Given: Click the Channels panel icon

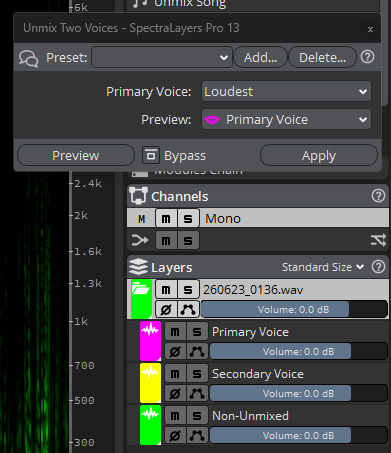Looking at the screenshot, I should click(x=138, y=196).
